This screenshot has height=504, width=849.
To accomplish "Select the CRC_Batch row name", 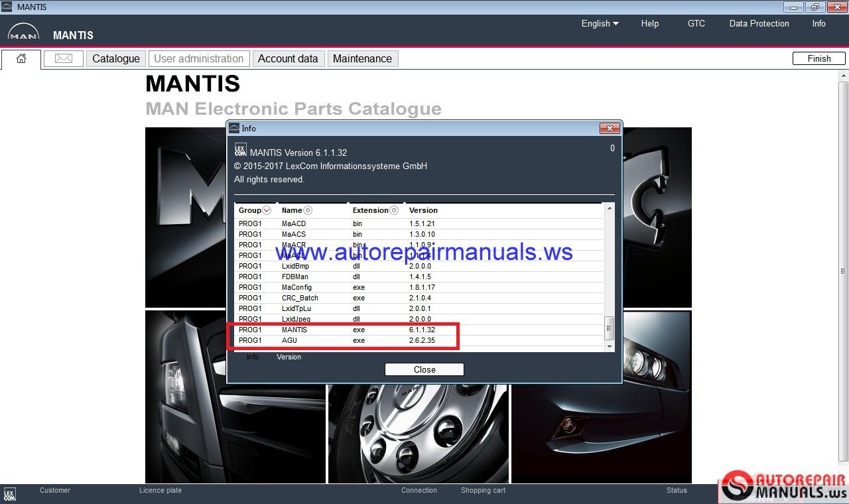I will pyautogui.click(x=300, y=298).
